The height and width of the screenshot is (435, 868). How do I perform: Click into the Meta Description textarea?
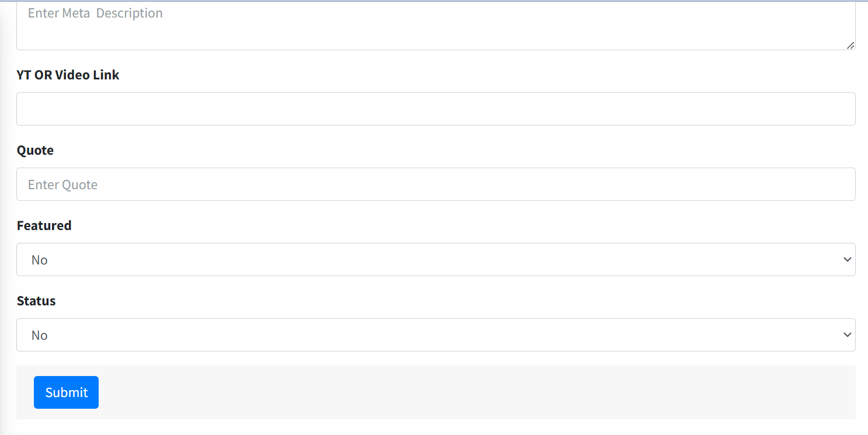click(x=435, y=29)
